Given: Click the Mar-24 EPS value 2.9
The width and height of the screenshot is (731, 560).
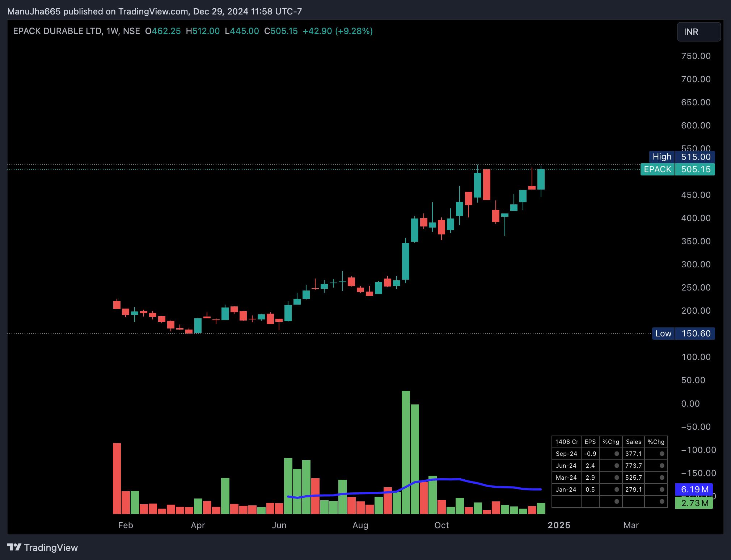Looking at the screenshot, I should coord(590,478).
